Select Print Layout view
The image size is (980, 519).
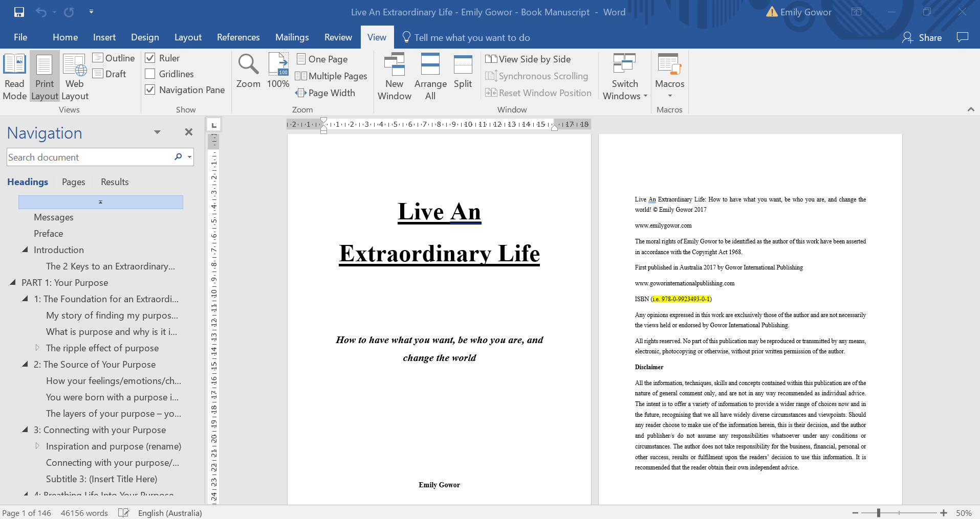click(x=45, y=77)
